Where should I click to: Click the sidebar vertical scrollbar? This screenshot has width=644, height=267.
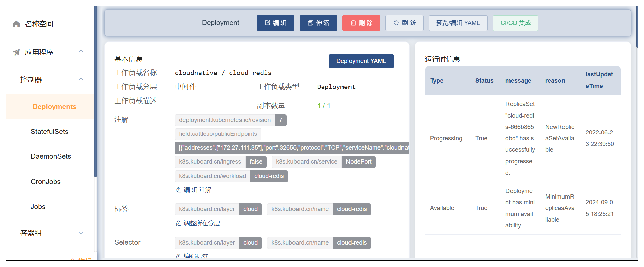[96, 101]
